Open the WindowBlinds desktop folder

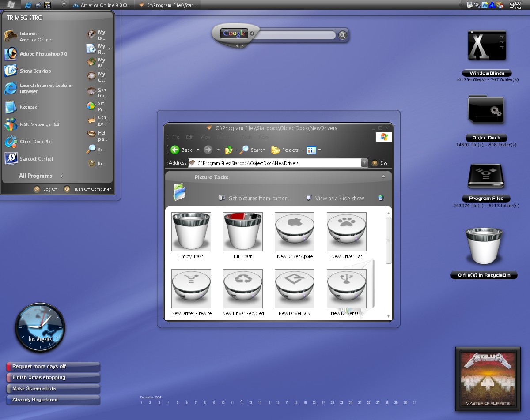tap(486, 45)
